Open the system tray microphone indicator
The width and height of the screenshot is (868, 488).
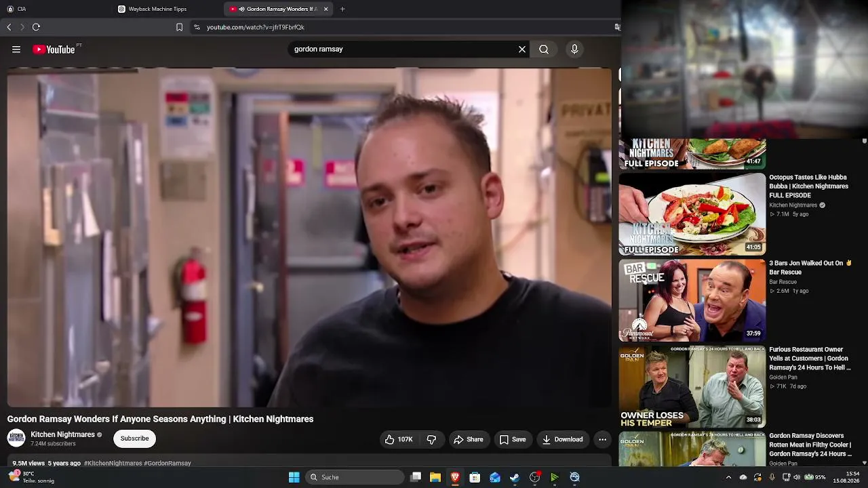click(772, 477)
